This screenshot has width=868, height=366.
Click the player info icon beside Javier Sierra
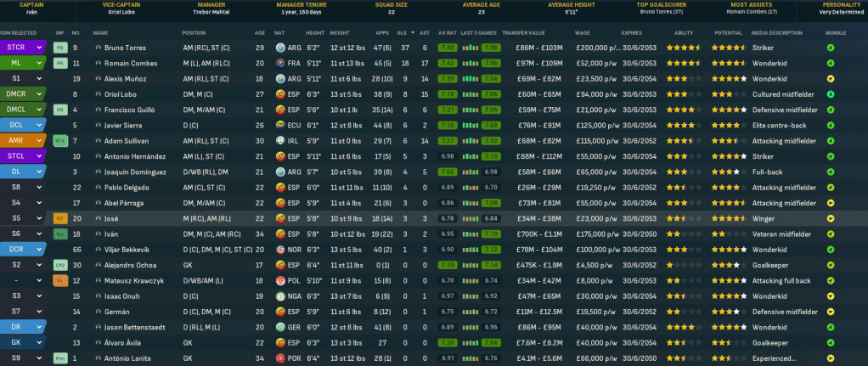click(x=98, y=125)
